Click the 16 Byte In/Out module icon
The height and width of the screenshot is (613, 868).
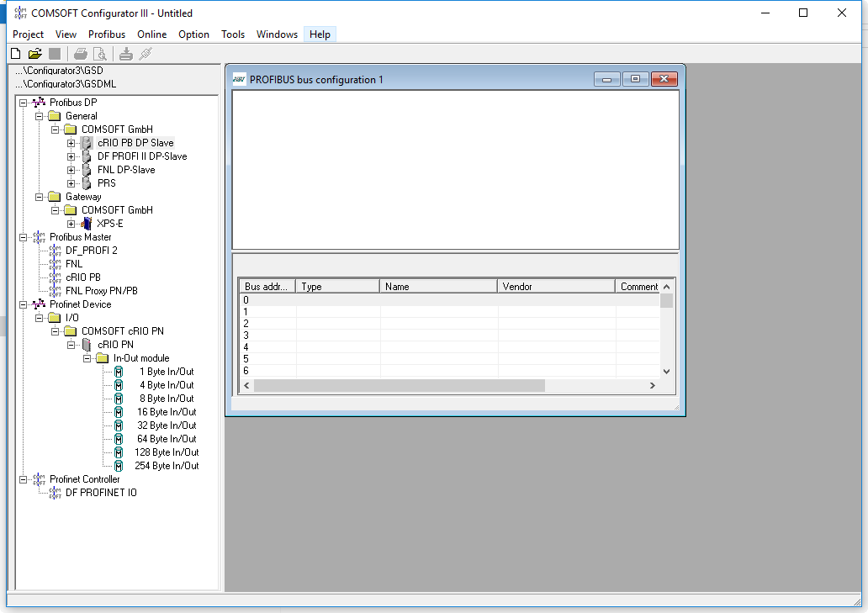(119, 412)
